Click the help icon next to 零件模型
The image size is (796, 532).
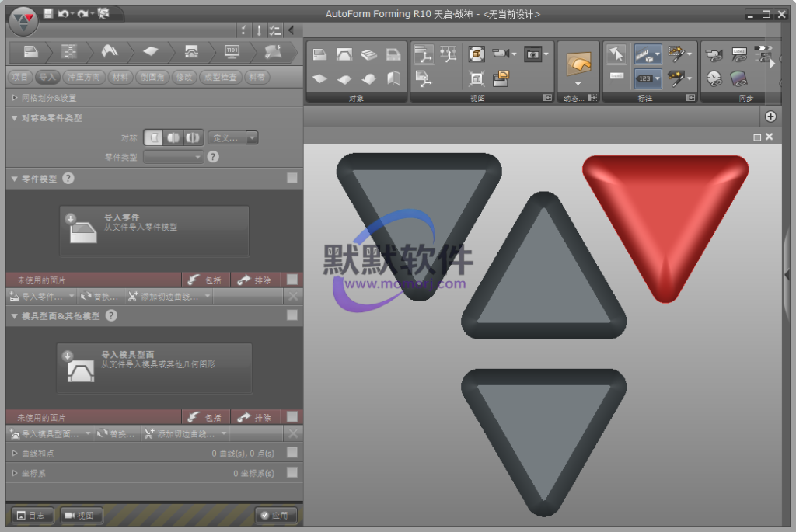point(68,179)
